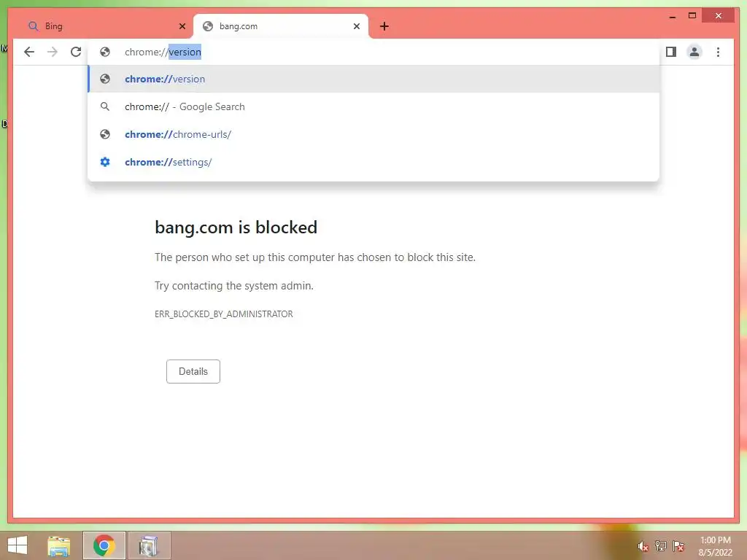
Task: Click the forward navigation arrow
Action: pos(53,52)
